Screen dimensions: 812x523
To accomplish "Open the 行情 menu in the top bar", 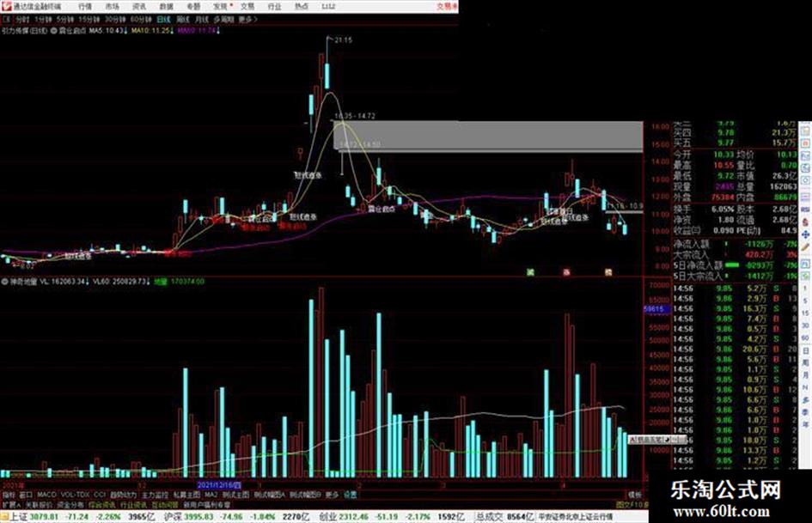I will [x=85, y=6].
